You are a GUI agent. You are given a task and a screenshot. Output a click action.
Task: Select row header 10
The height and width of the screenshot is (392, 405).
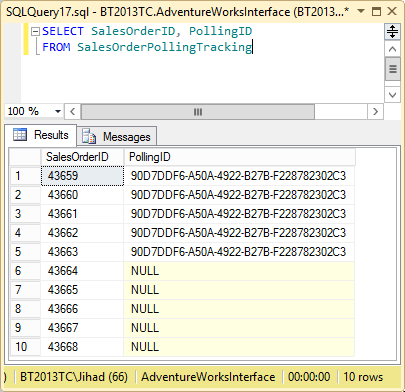pyautogui.click(x=25, y=347)
